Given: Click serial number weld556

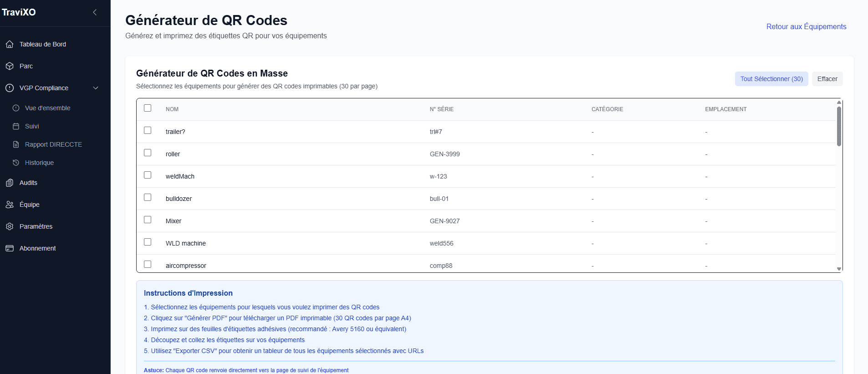Looking at the screenshot, I should 442,243.
